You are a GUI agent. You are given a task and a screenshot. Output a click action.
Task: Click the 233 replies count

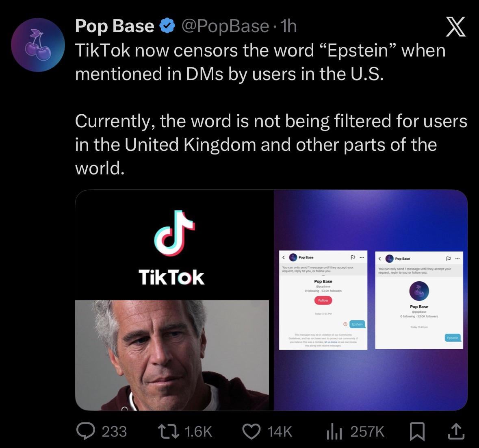tap(114, 431)
